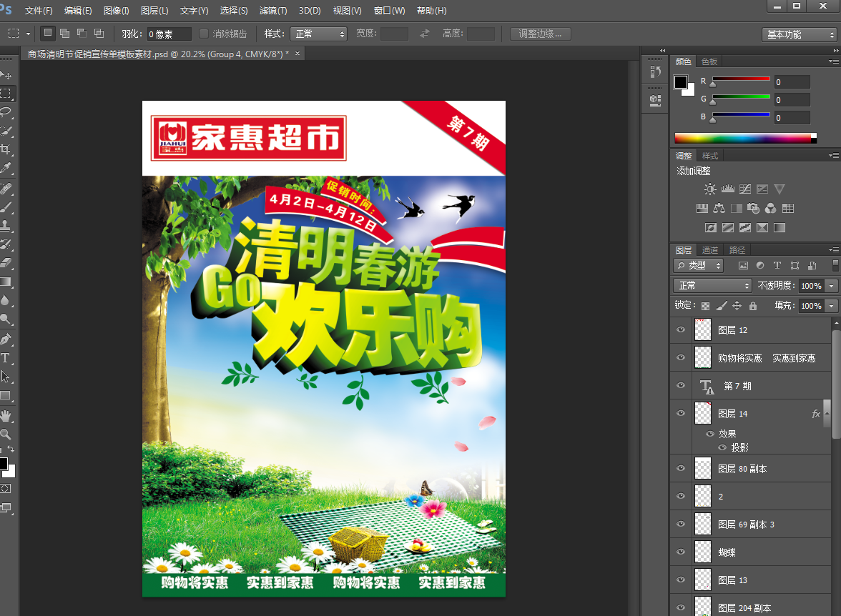Click foreground color swatch in 颜色 panel

(x=681, y=82)
